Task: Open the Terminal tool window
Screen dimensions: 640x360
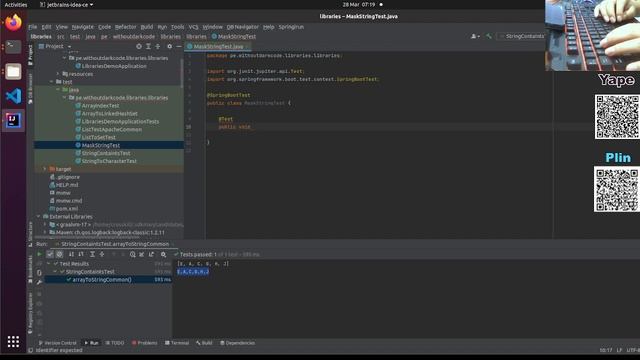Action: point(177,343)
